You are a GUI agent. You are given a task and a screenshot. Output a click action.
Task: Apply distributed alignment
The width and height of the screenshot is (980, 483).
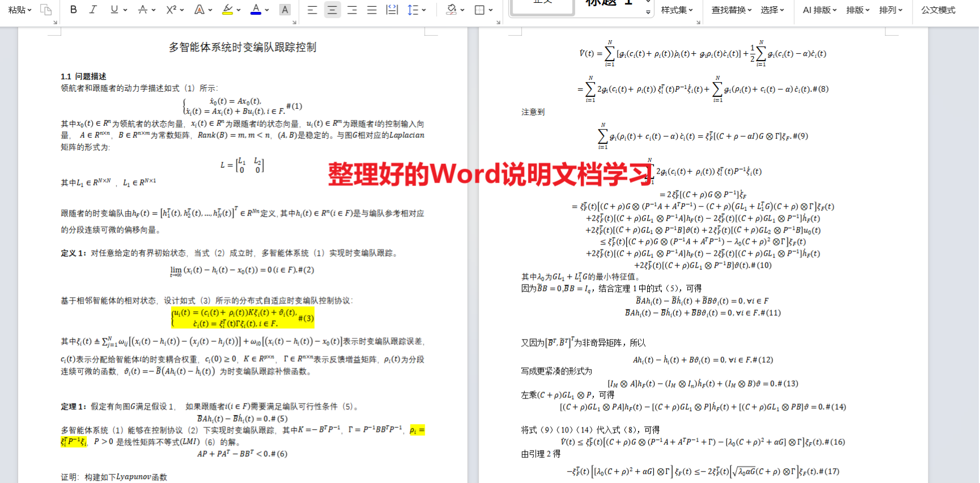(392, 10)
